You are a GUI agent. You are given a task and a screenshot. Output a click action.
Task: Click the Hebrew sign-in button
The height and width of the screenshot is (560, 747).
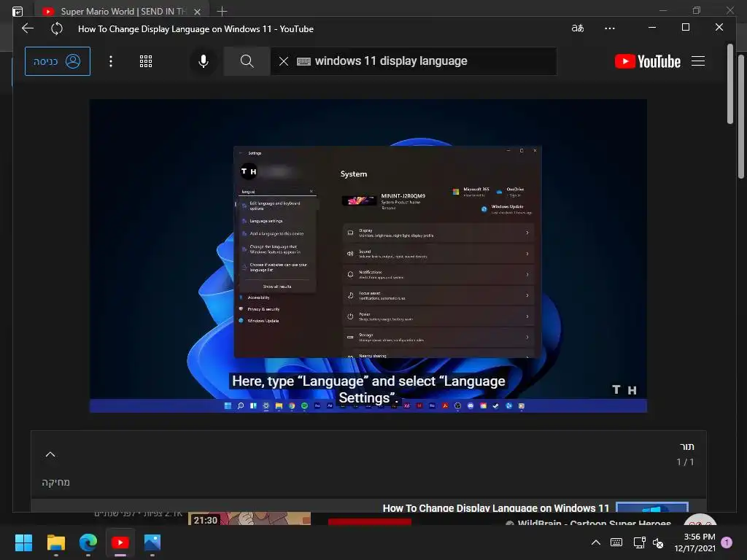58,61
